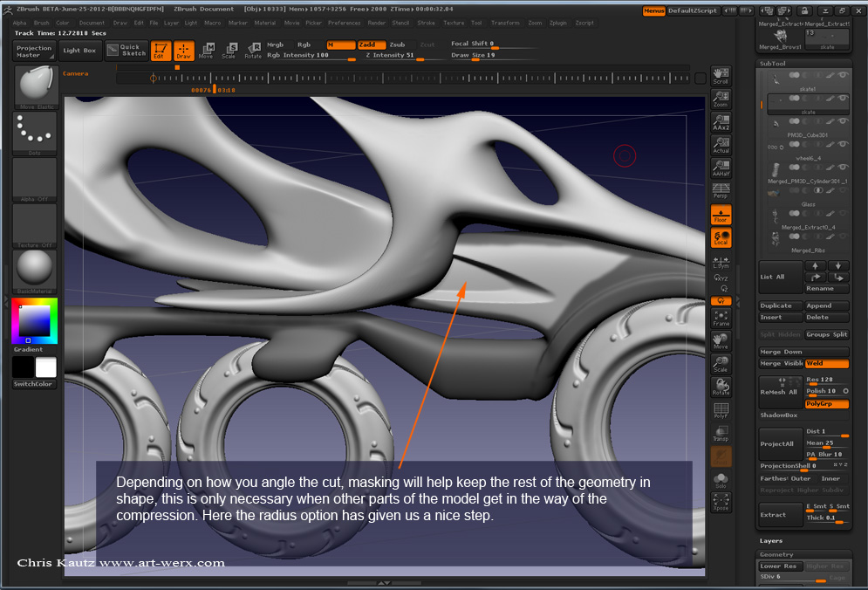
Task: Toggle Local symmetry icon
Action: 721,238
